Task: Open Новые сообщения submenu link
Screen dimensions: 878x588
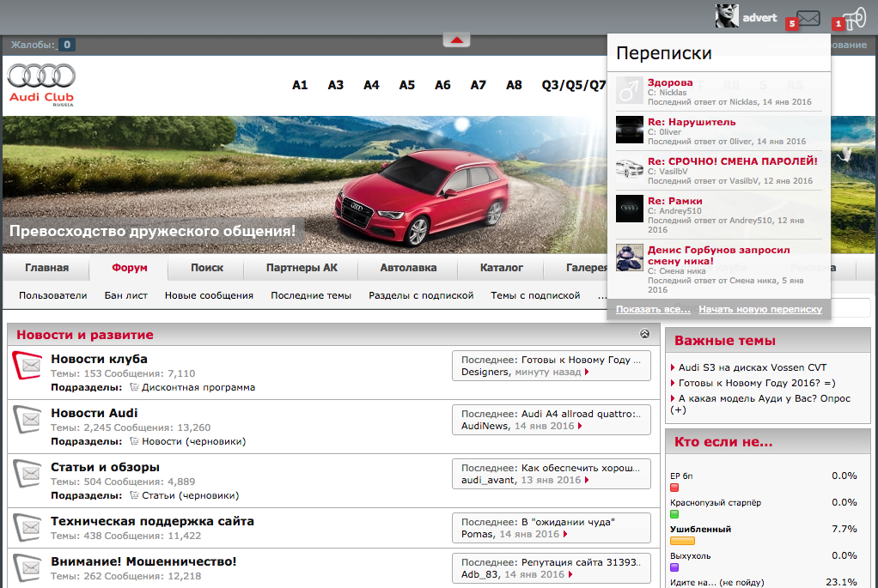Action: click(209, 295)
